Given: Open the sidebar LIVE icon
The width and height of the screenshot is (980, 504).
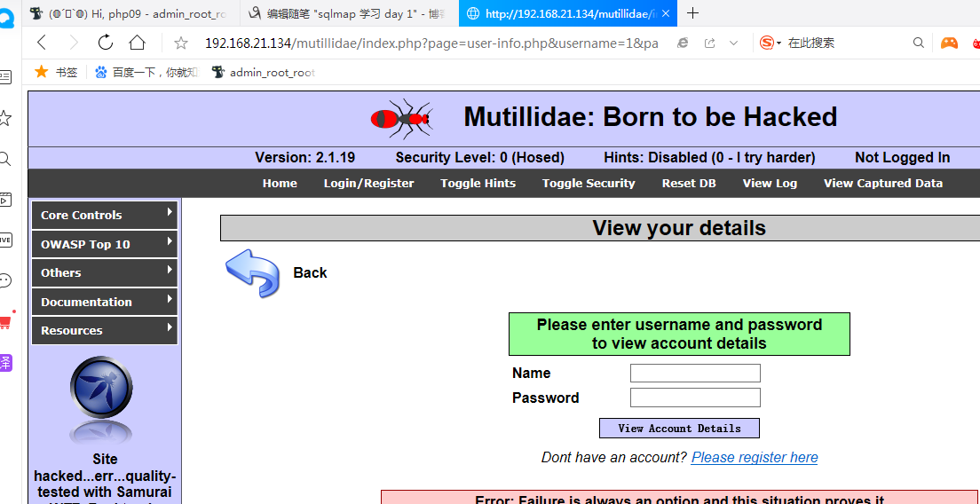Looking at the screenshot, I should coord(5,240).
